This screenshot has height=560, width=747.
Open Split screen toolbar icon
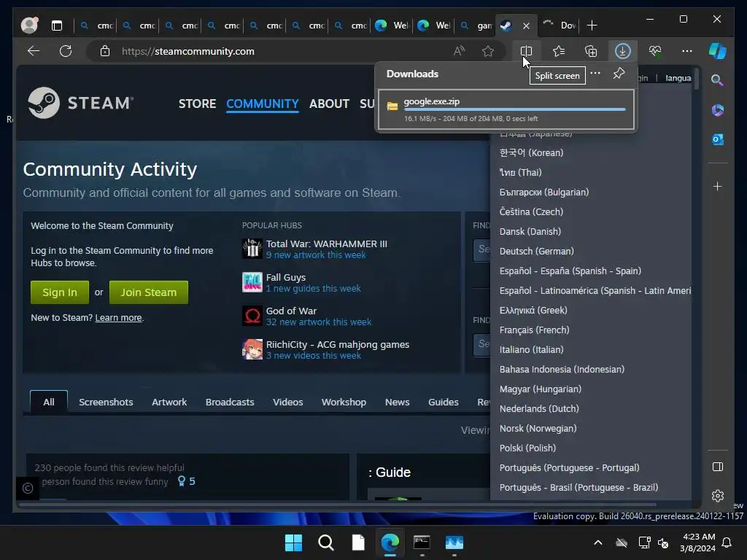pyautogui.click(x=526, y=51)
